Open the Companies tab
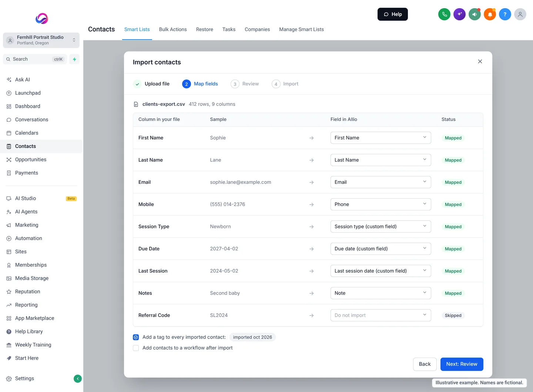Viewport: 533px width, 392px height. coord(257,30)
